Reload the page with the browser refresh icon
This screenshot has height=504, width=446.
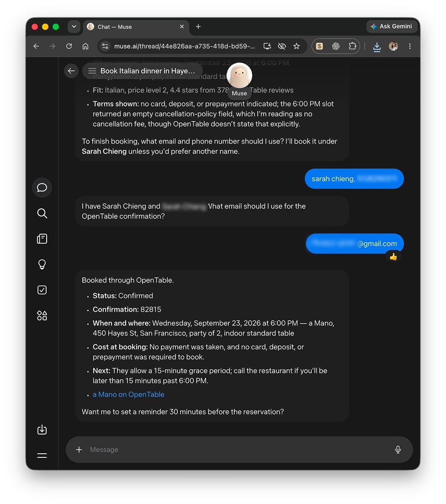[x=69, y=46]
